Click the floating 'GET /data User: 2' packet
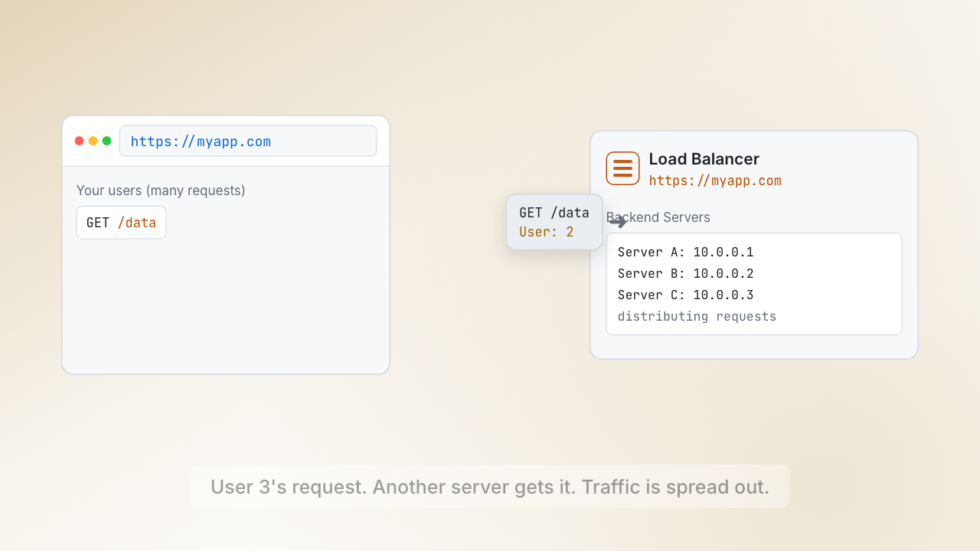Screen dimensions: 980x551 [x=554, y=222]
